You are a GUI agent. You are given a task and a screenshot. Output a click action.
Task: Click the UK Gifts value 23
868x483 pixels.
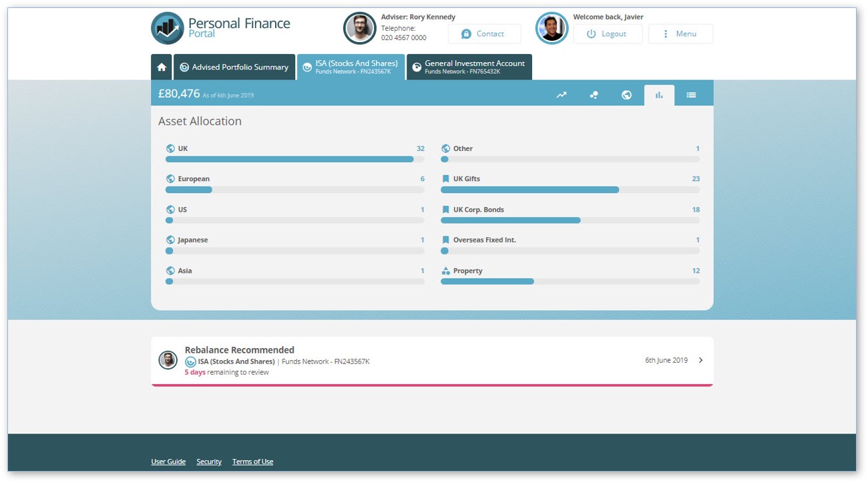click(696, 179)
